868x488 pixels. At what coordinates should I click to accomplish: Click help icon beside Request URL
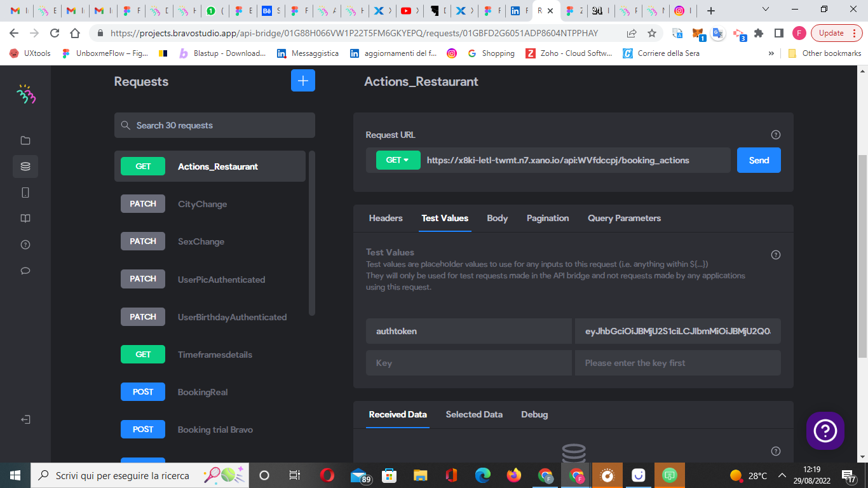(775, 135)
